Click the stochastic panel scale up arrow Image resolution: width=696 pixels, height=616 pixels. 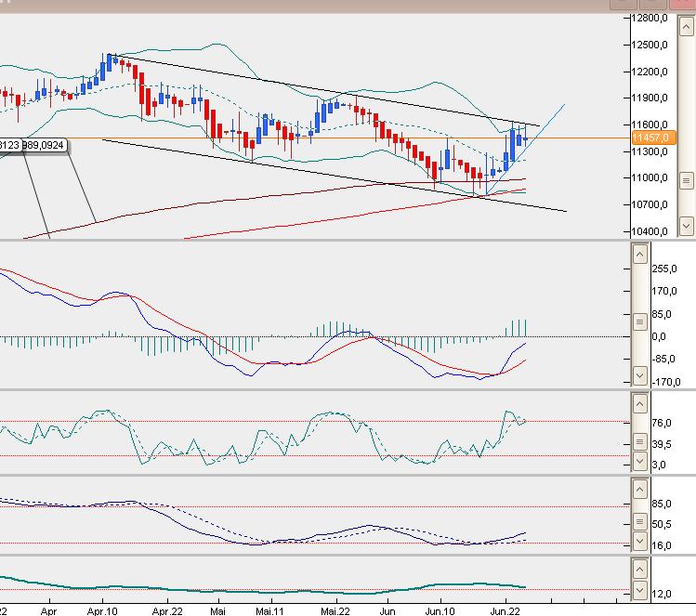coord(639,404)
